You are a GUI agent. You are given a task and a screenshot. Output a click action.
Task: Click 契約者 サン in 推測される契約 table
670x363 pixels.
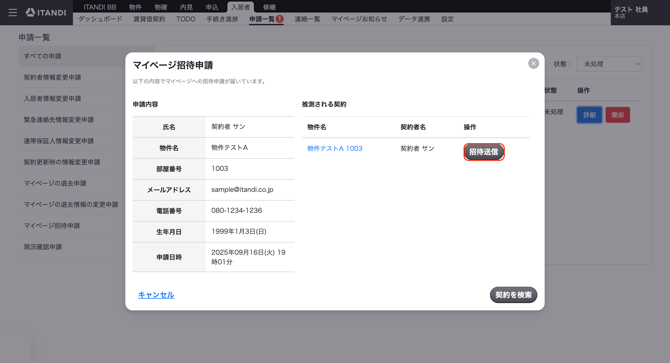(x=417, y=149)
